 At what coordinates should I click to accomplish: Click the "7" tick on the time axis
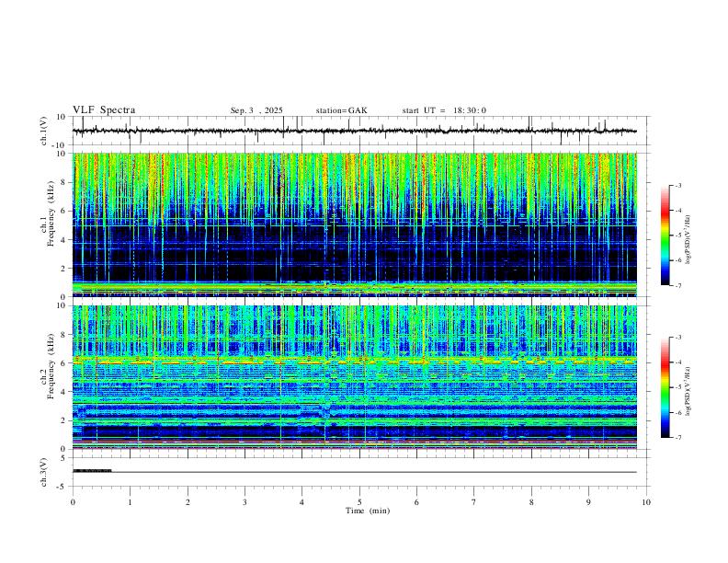click(x=474, y=502)
